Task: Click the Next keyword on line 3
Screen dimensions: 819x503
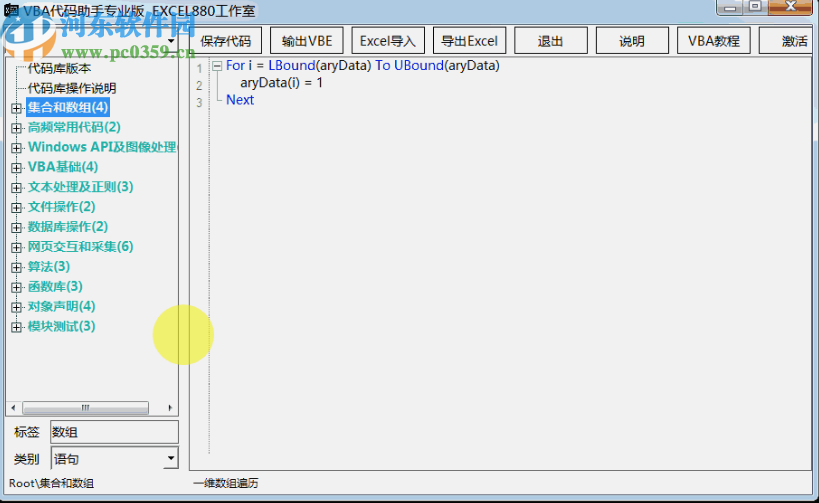Action: (240, 100)
